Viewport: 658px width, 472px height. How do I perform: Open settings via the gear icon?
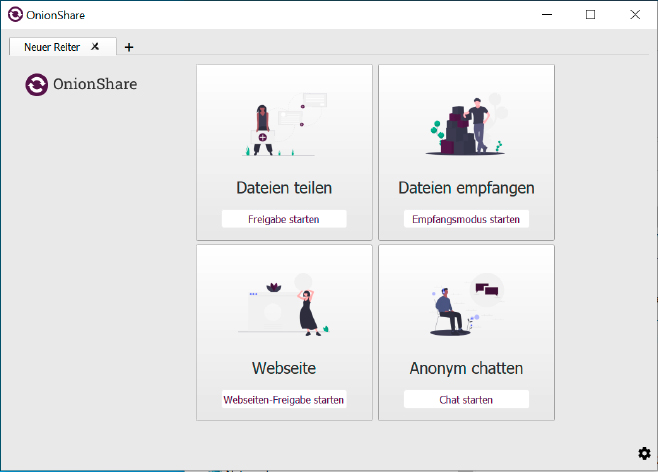tap(644, 453)
